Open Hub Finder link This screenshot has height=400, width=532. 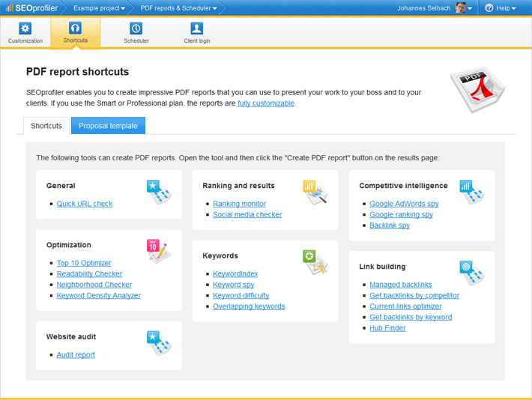pos(387,328)
